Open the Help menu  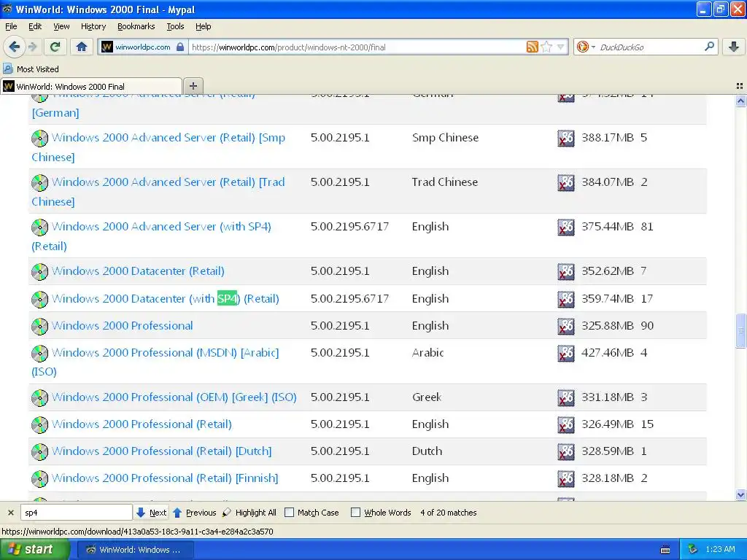(204, 26)
